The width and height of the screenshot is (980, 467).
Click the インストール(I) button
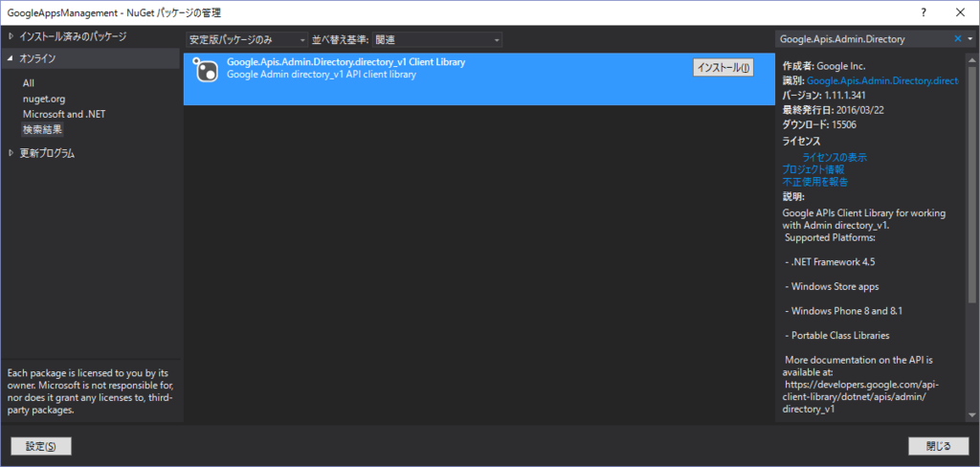tap(724, 68)
